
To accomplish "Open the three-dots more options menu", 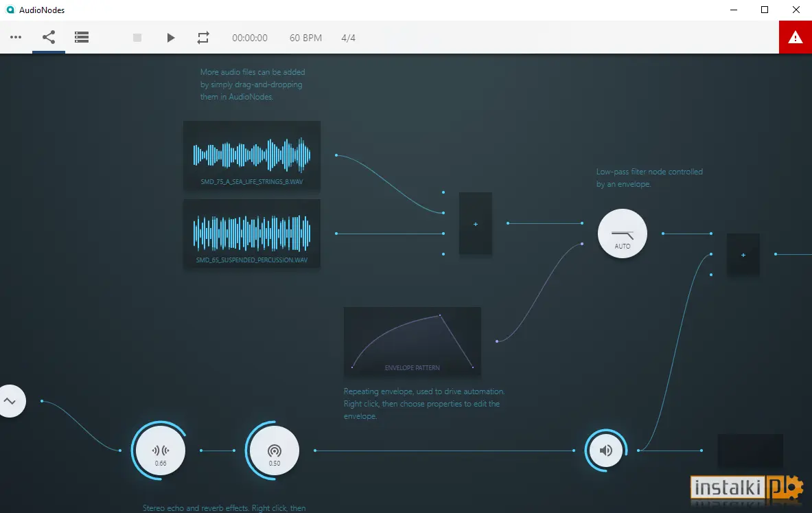I will [16, 37].
